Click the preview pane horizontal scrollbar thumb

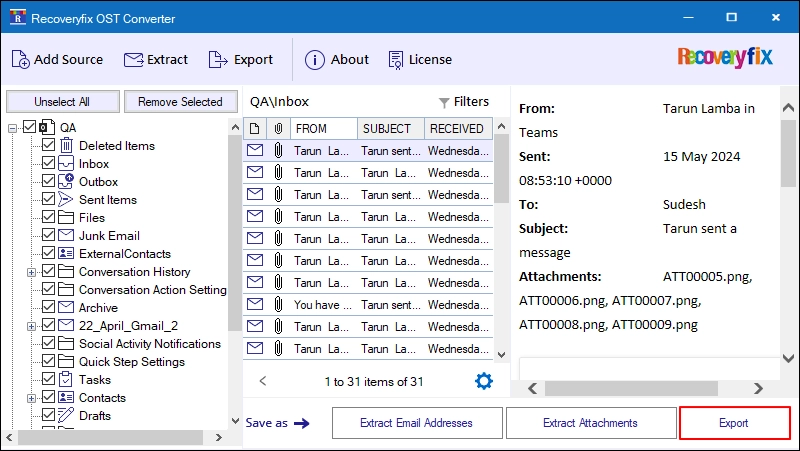point(631,389)
